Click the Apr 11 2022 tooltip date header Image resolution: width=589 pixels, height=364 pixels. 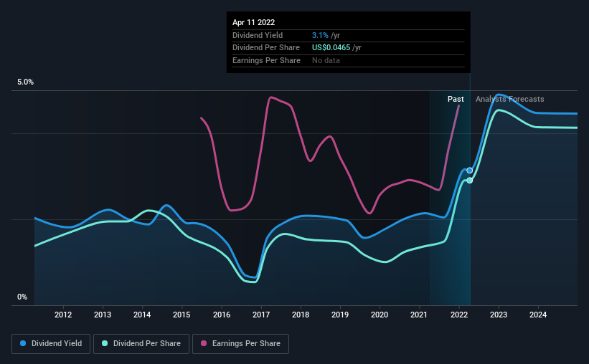point(253,22)
